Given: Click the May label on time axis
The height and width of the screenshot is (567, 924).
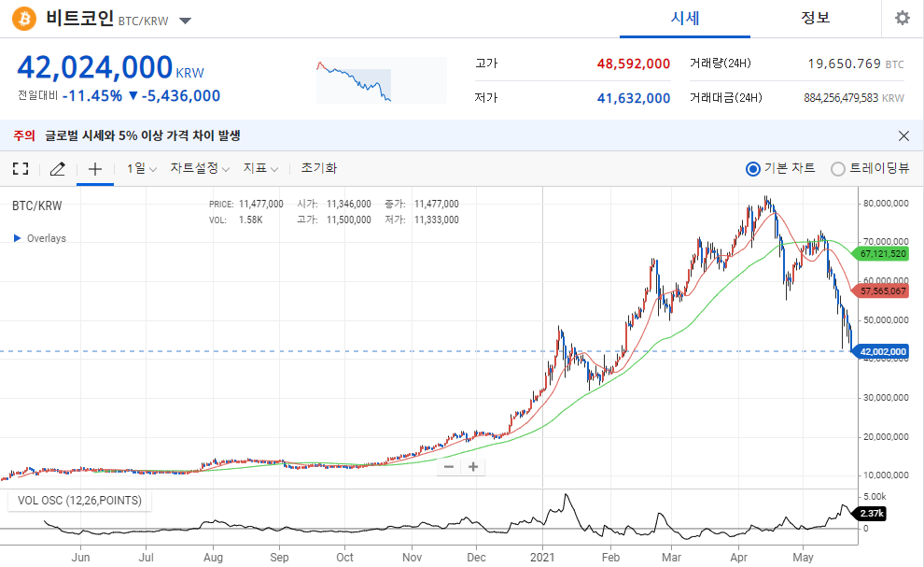Looking at the screenshot, I should [803, 558].
